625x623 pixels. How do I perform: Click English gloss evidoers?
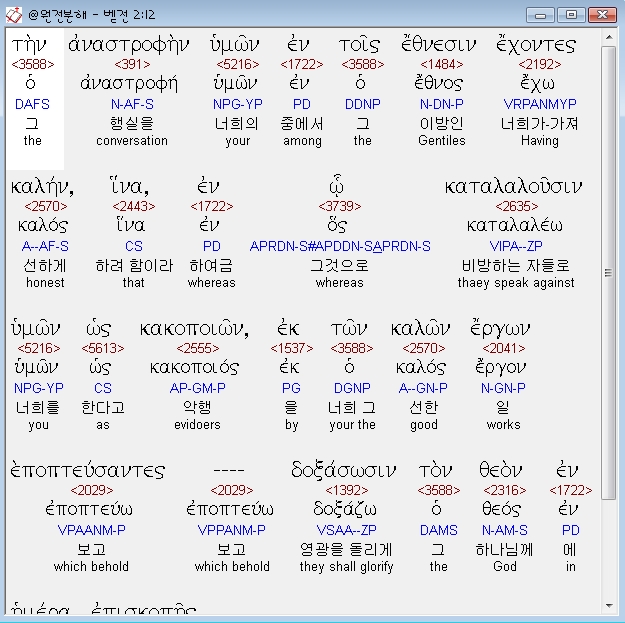coord(197,425)
